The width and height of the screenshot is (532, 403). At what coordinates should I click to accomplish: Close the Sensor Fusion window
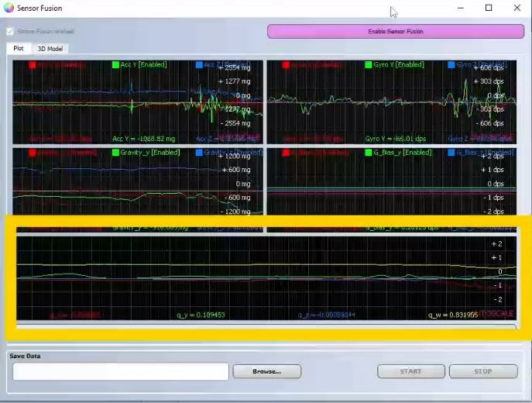(x=517, y=8)
